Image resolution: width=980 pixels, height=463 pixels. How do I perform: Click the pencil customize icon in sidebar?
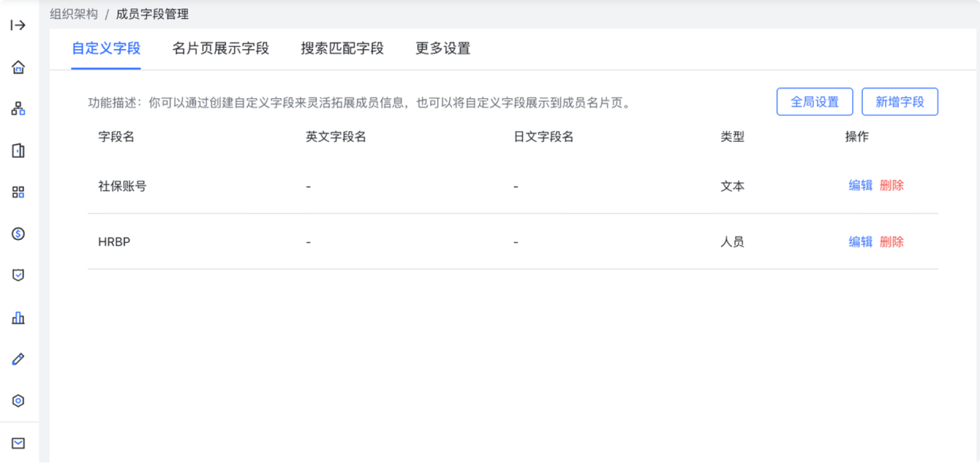point(18,359)
